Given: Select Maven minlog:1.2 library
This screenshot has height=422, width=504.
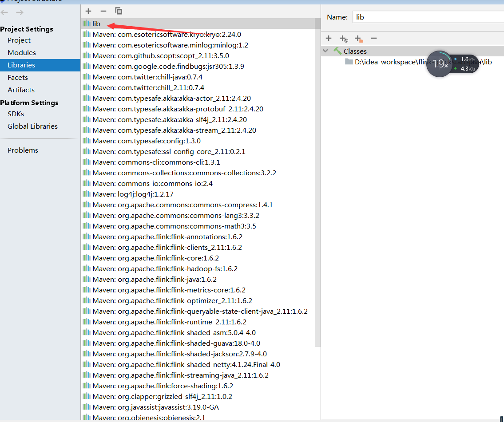Looking at the screenshot, I should [198, 45].
